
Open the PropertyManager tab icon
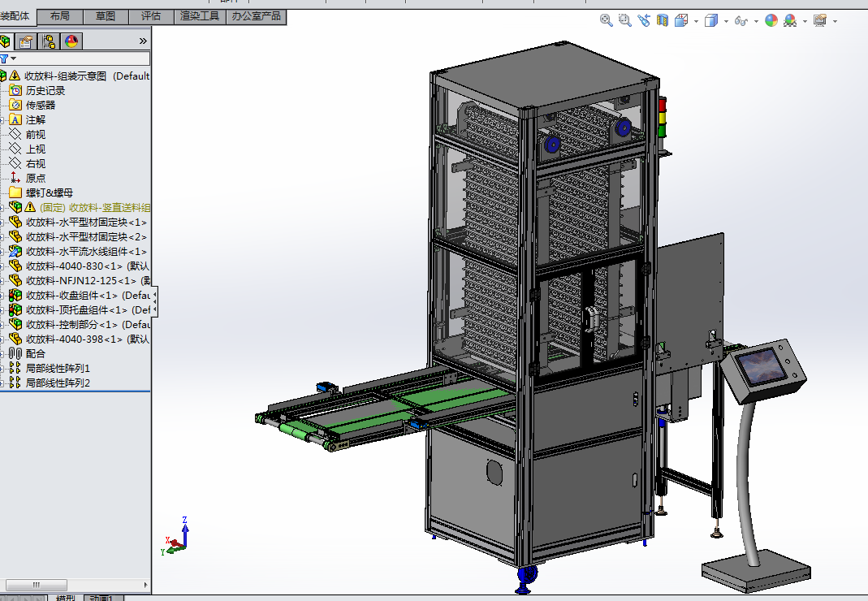pyautogui.click(x=25, y=41)
